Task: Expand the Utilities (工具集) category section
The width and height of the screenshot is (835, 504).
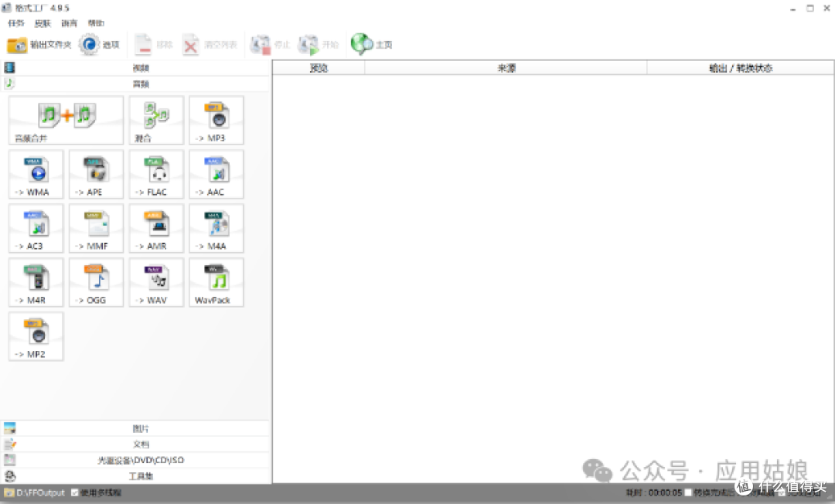Action: tap(135, 476)
